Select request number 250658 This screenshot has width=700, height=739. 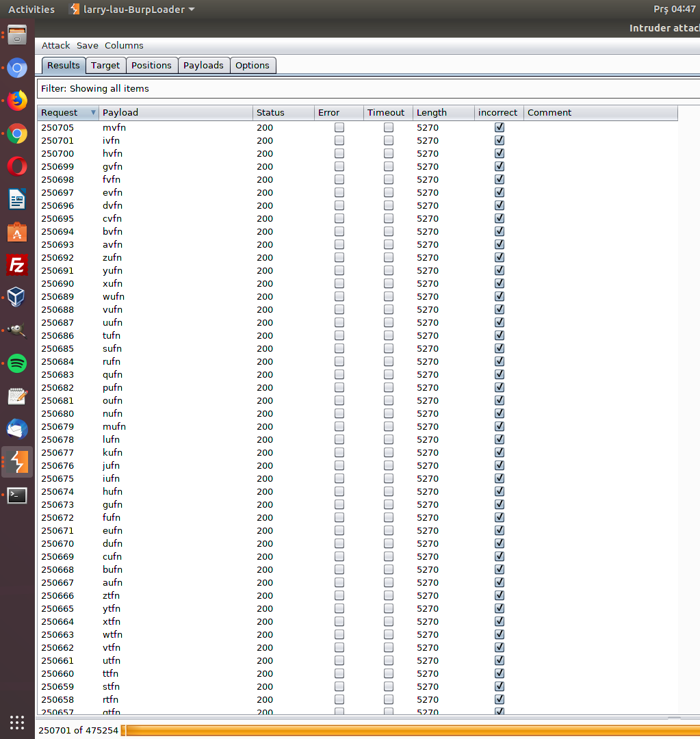(57, 699)
